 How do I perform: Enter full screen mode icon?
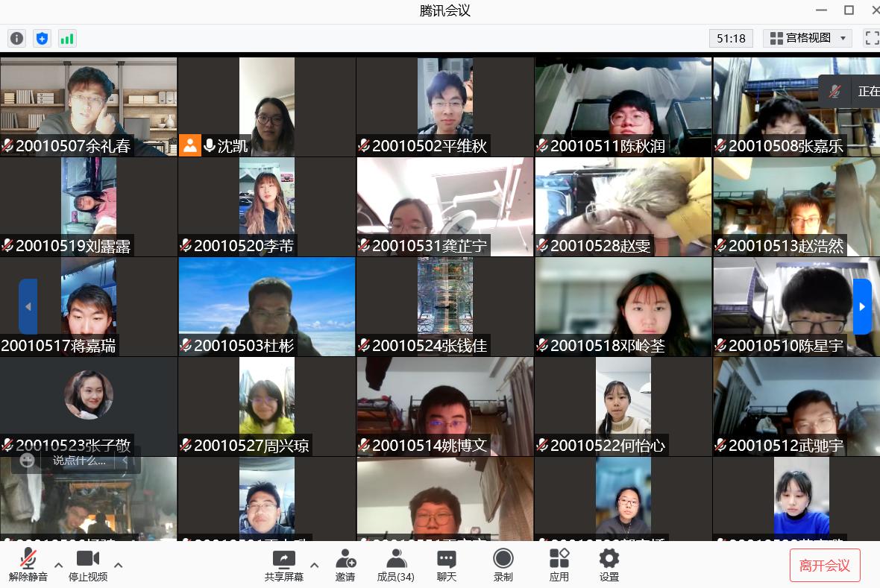(871, 38)
